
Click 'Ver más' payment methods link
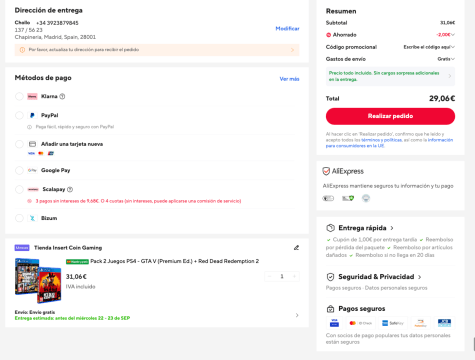coord(289,79)
